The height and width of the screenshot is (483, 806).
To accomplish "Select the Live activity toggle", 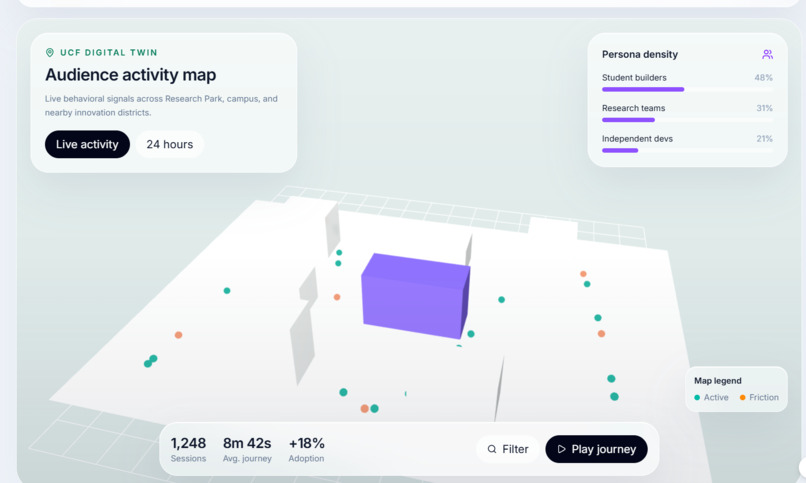I will (87, 144).
